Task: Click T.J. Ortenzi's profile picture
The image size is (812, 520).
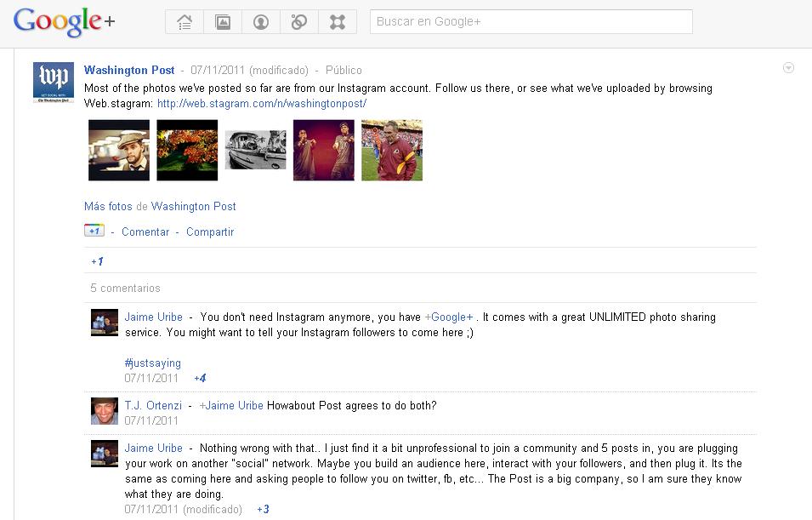Action: [105, 411]
